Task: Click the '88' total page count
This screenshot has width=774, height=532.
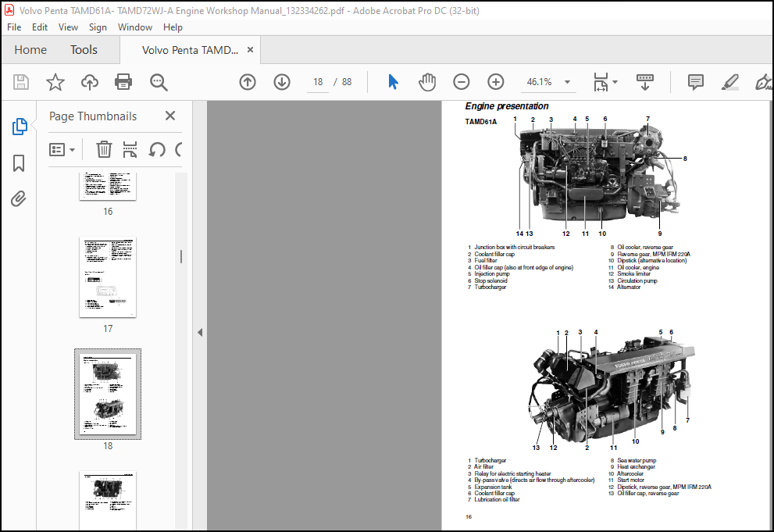Action: pyautogui.click(x=347, y=82)
